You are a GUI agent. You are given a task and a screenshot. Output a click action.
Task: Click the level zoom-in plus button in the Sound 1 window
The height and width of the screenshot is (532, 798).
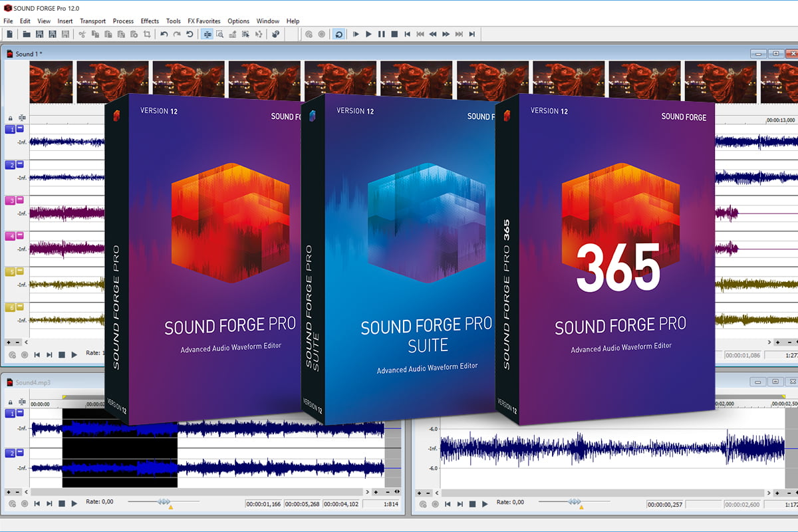9,342
